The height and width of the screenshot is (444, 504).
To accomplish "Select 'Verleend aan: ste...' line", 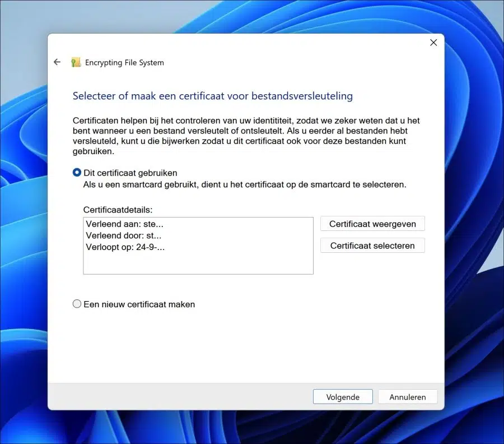I will click(125, 224).
